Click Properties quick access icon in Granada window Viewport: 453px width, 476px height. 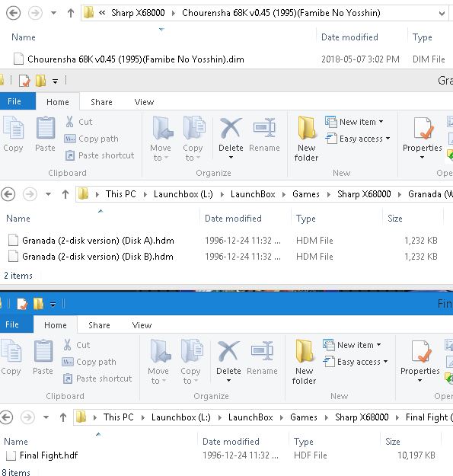pos(24,81)
